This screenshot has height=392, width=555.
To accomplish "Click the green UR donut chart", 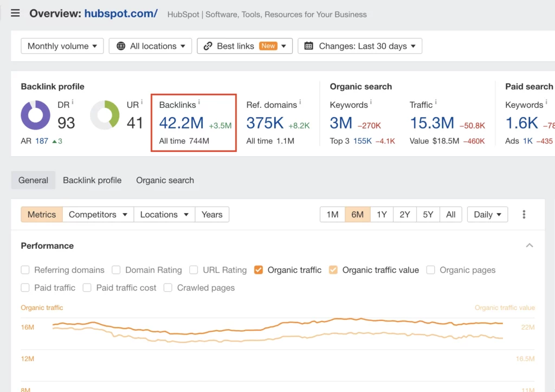I will coord(105,115).
